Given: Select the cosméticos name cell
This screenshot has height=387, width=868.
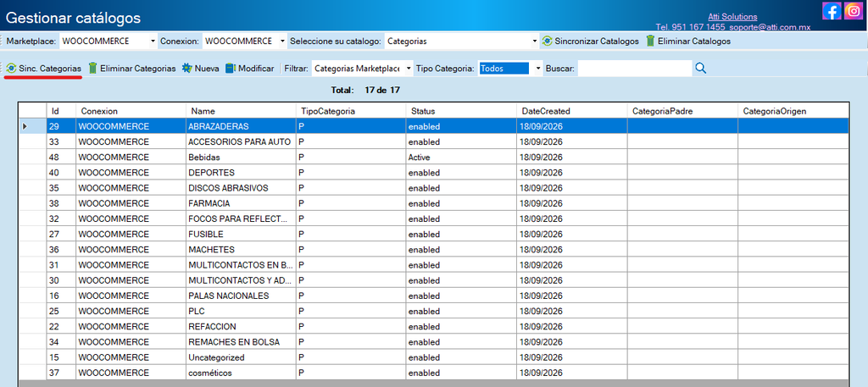Looking at the screenshot, I should [x=241, y=373].
